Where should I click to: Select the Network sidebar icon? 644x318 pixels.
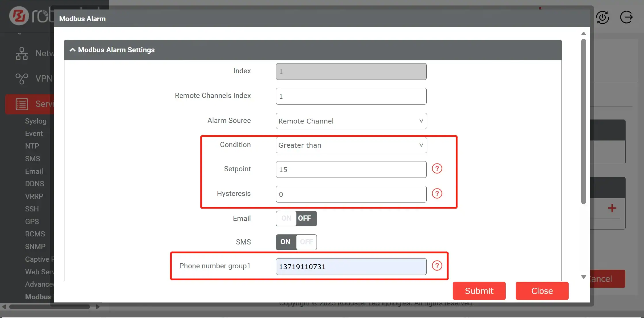(22, 53)
